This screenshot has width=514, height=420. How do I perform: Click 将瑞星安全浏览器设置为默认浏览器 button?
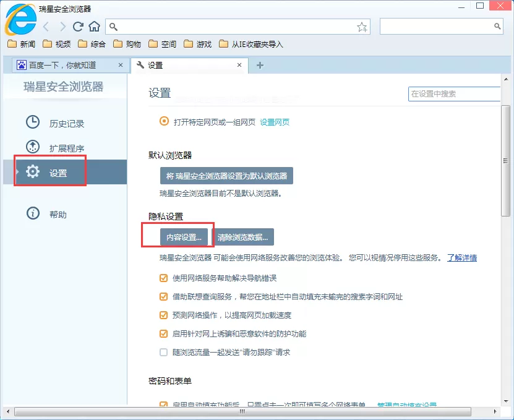click(x=226, y=176)
